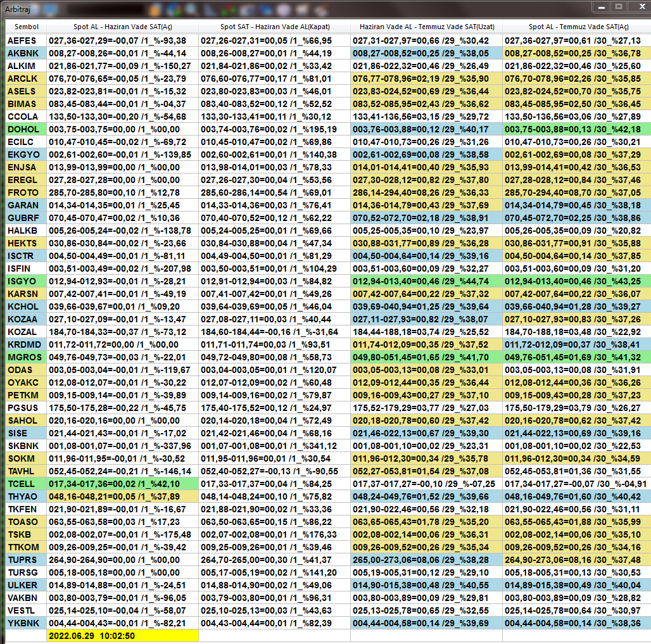The width and height of the screenshot is (651, 644).
Task: Click the GUBRF symbol
Action: click(26, 218)
